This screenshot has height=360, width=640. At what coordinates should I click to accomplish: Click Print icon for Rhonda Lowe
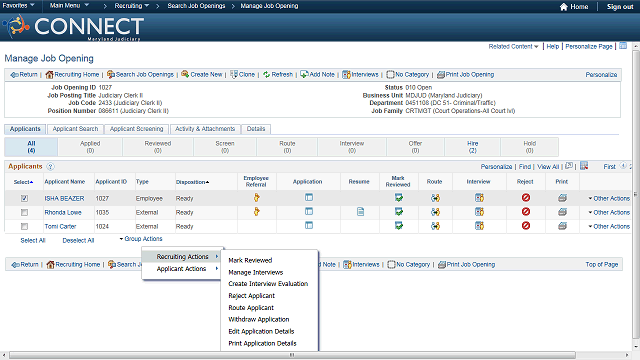562,212
